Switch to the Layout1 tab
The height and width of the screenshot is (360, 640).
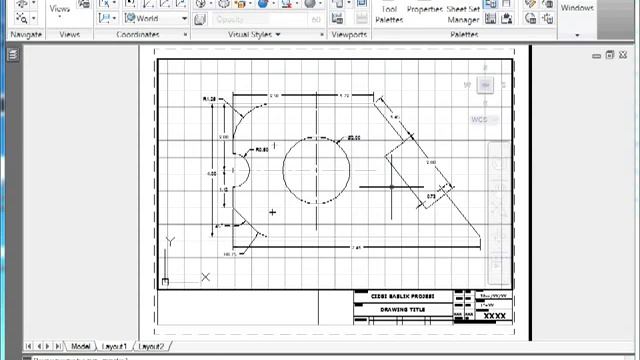(x=114, y=346)
